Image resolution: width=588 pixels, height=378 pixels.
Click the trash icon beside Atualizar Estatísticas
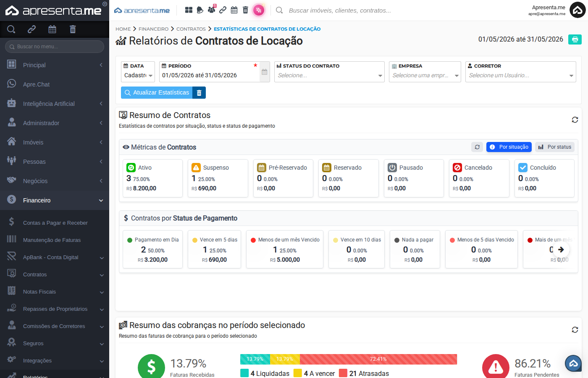point(199,93)
